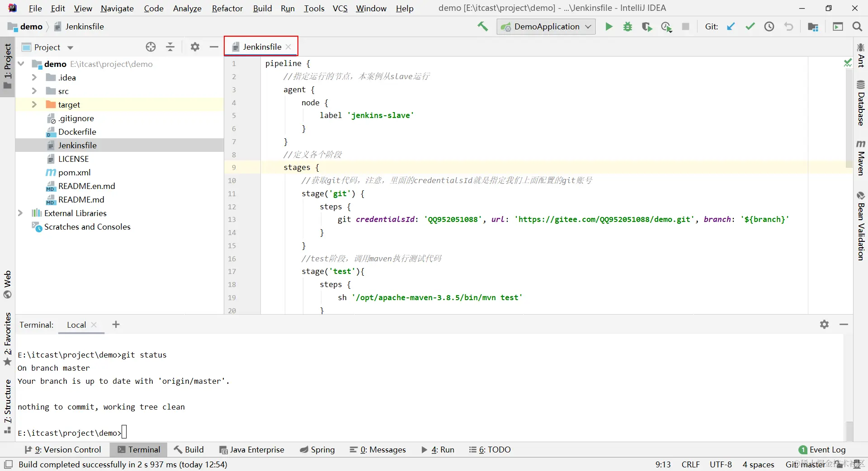Toggle tool window bars icon in status bar
The image size is (868, 471).
[x=8, y=464]
